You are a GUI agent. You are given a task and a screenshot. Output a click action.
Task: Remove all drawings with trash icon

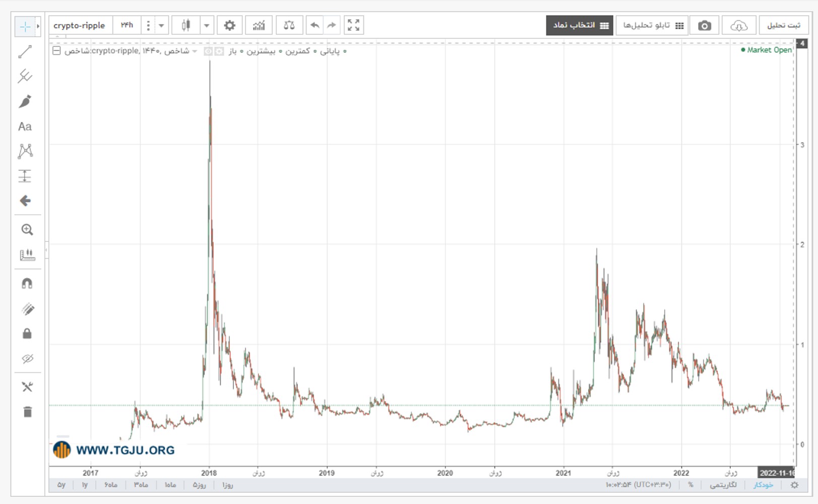pos(27,412)
